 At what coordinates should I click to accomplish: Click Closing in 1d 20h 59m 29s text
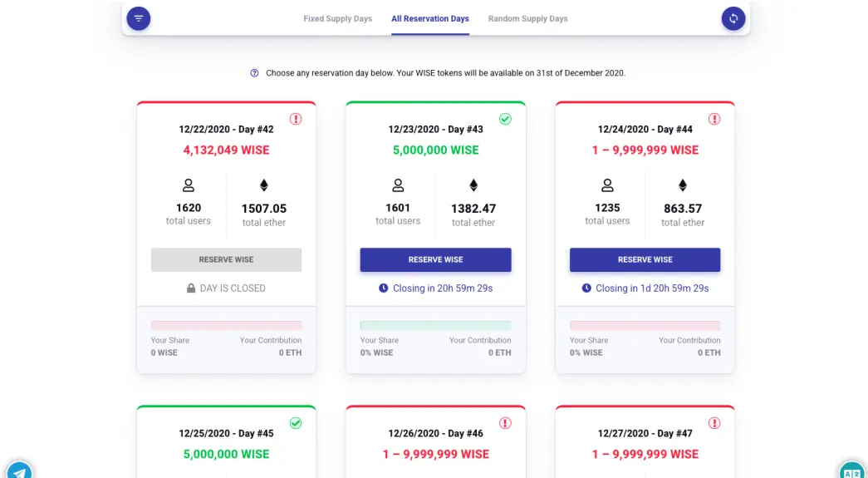(652, 288)
